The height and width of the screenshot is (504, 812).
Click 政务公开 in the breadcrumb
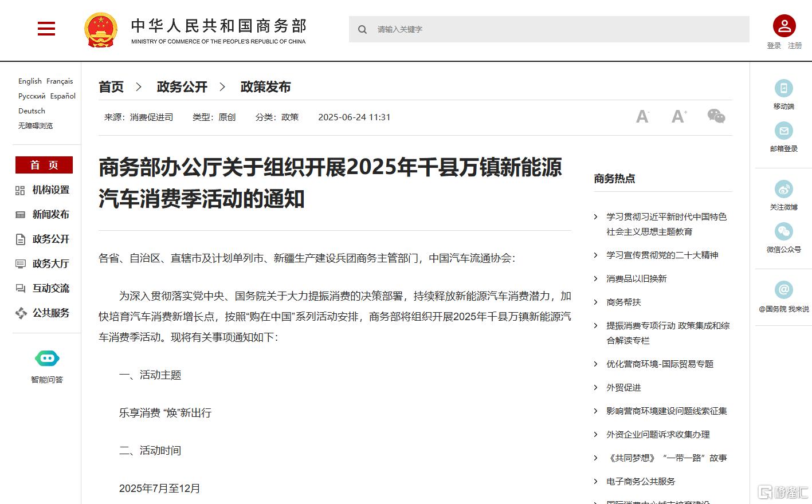coord(182,87)
